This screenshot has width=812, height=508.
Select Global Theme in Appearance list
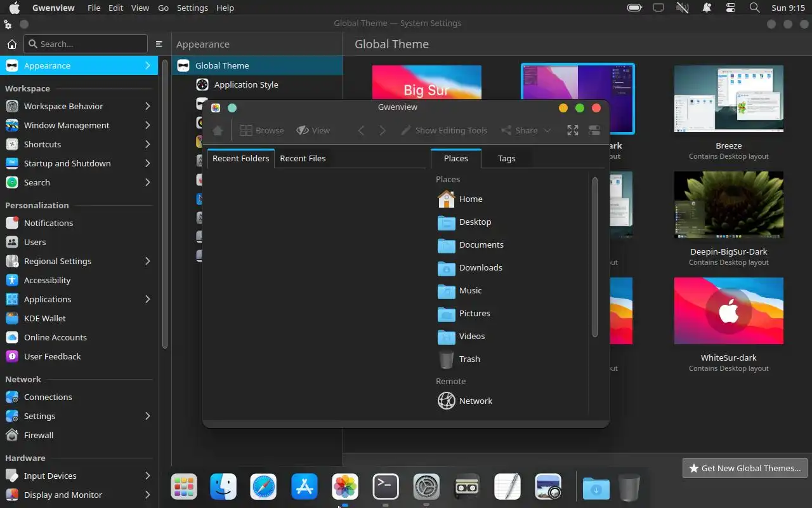(257, 65)
